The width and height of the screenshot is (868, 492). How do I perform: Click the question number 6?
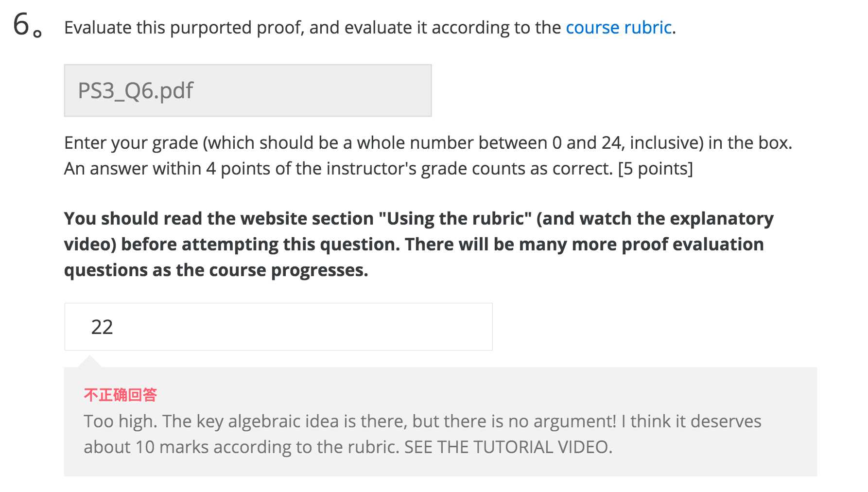(x=22, y=25)
